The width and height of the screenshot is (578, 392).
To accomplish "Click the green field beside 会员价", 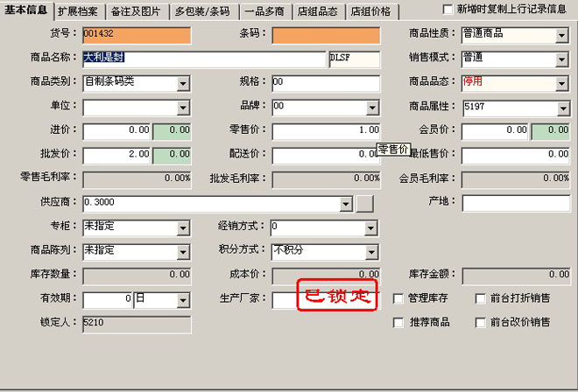I will [x=550, y=131].
